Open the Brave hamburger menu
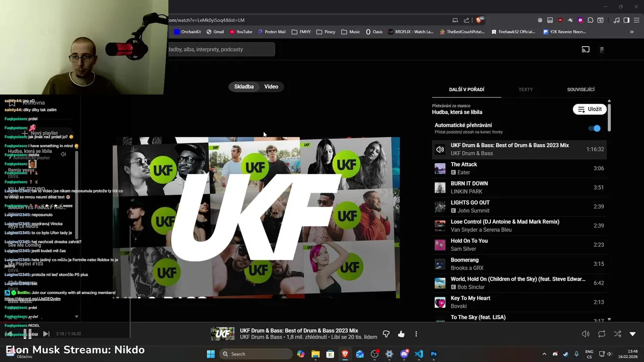644x362 pixels. point(637,20)
